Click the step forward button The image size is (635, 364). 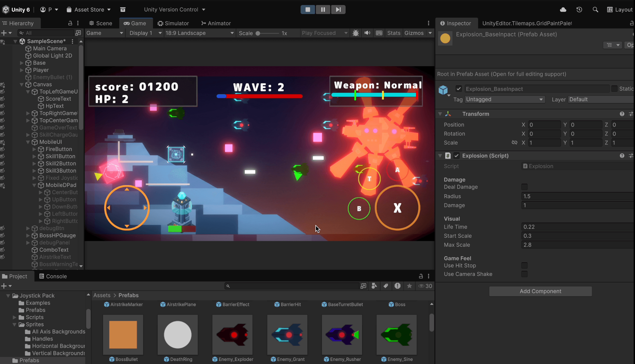[x=338, y=10]
